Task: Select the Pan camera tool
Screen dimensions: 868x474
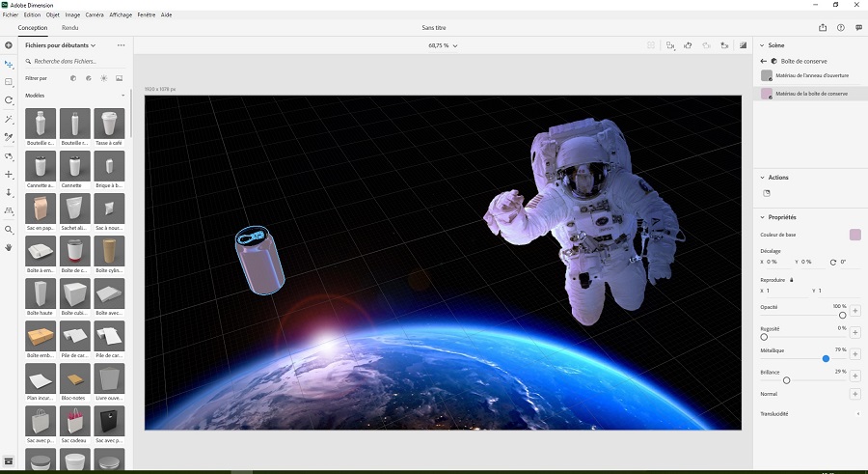Action: 9,174
